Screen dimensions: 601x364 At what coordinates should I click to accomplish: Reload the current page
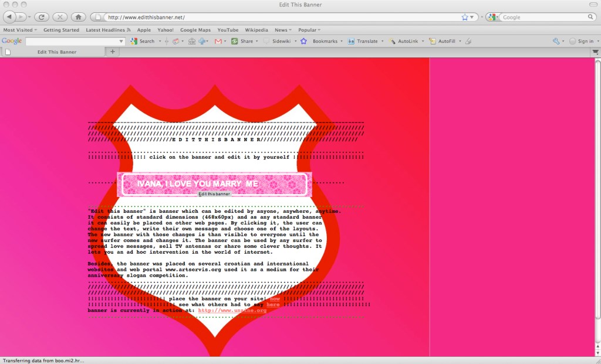pos(42,17)
